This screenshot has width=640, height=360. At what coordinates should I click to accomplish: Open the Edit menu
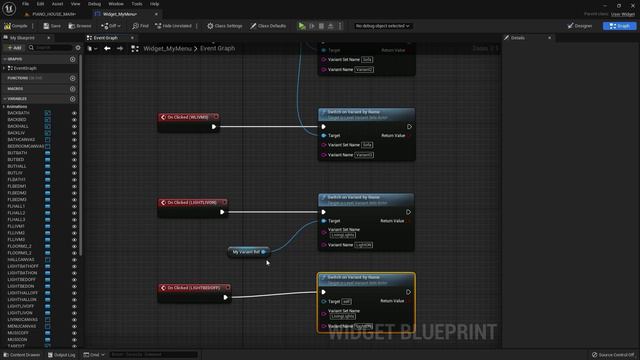pyautogui.click(x=40, y=4)
